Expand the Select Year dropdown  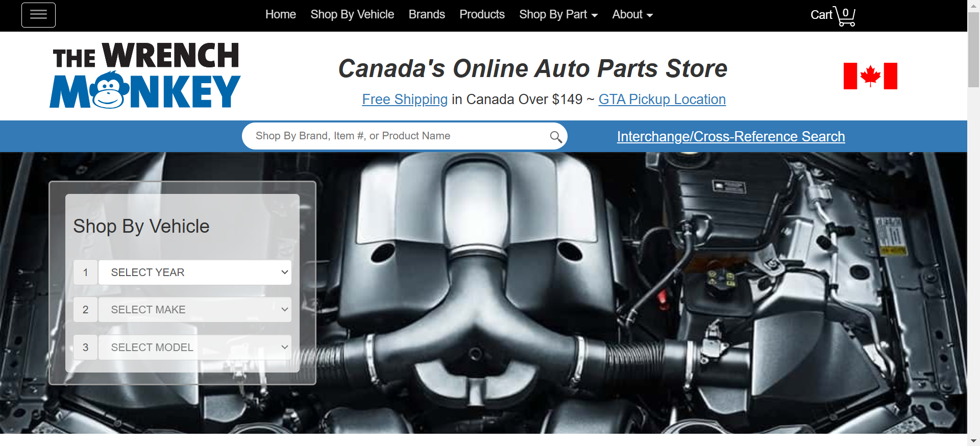(195, 272)
